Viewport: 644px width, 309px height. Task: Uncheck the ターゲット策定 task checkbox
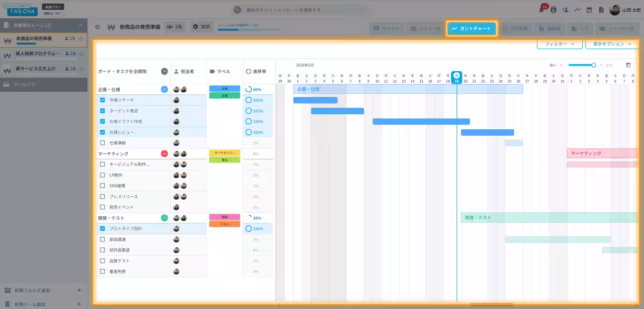click(x=103, y=111)
